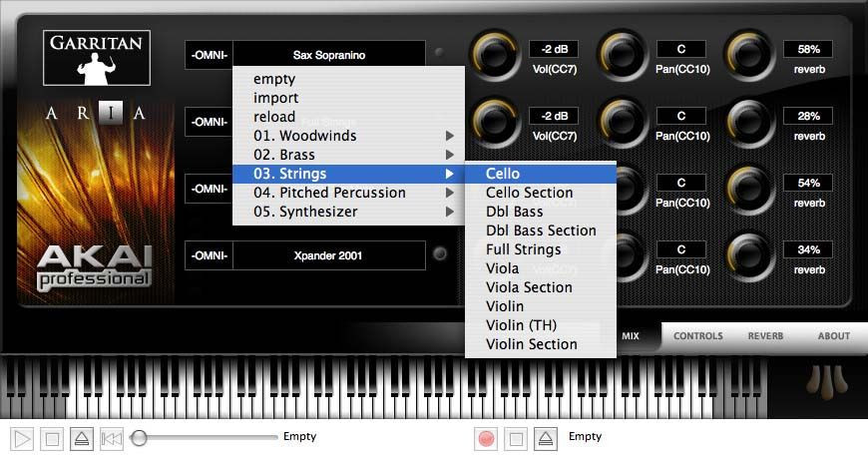Open the 05. Synthesizer submenu

pos(348,212)
